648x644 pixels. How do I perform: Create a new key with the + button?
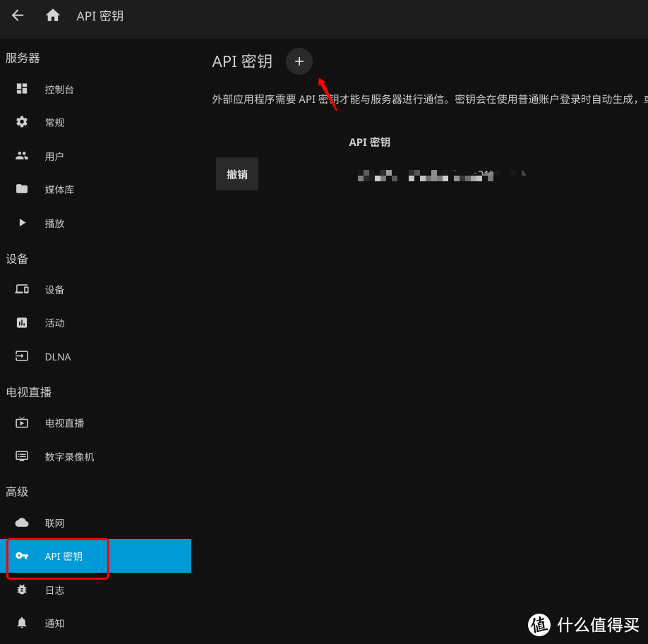pyautogui.click(x=299, y=61)
